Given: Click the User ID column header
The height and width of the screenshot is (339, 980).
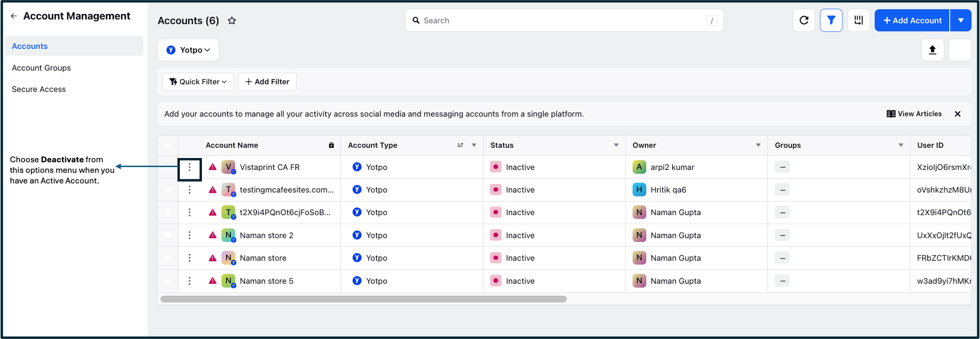Looking at the screenshot, I should tap(930, 145).
